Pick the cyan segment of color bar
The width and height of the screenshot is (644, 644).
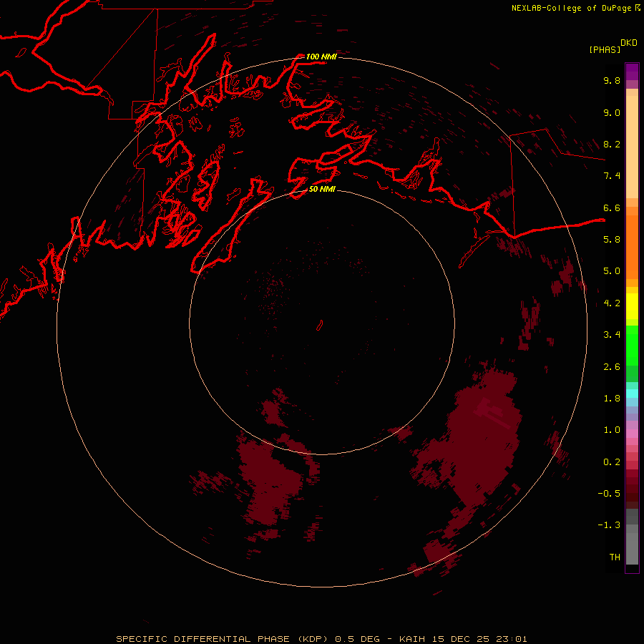pos(632,393)
